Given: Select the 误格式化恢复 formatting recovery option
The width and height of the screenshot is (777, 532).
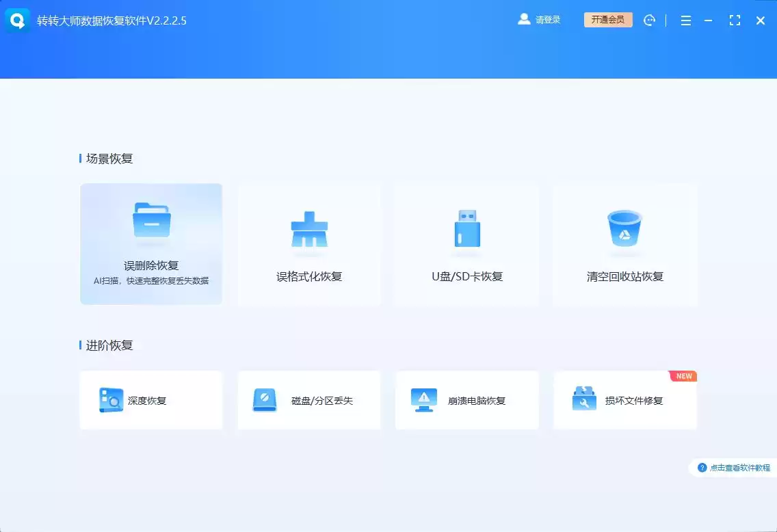Looking at the screenshot, I should click(308, 244).
